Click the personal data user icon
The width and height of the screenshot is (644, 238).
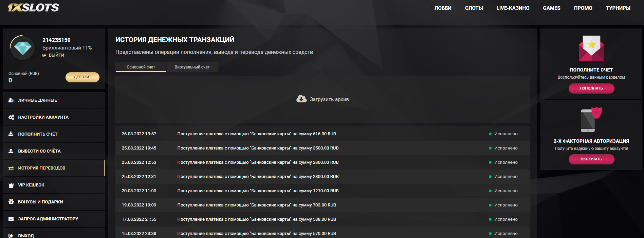tap(11, 100)
